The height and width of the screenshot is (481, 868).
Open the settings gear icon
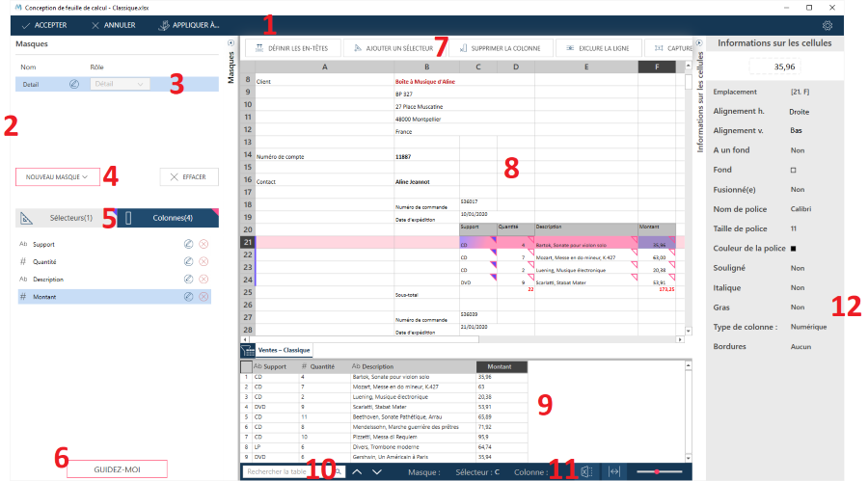pyautogui.click(x=827, y=25)
